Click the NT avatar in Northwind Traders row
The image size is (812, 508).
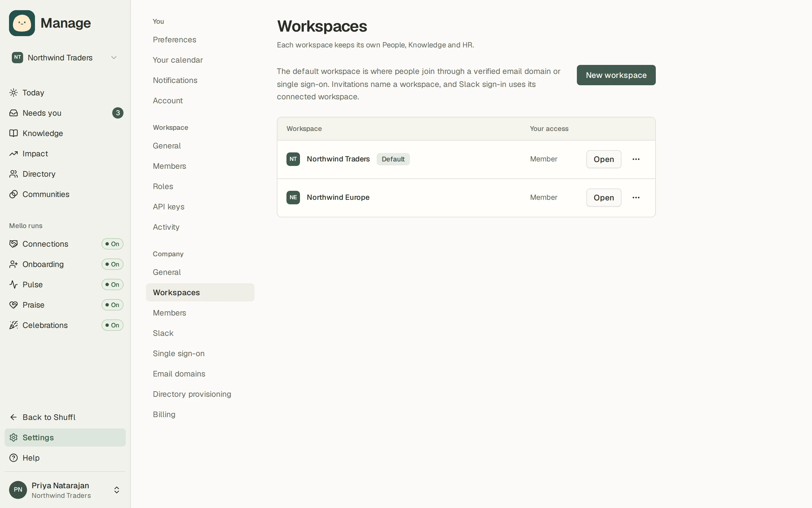point(293,159)
